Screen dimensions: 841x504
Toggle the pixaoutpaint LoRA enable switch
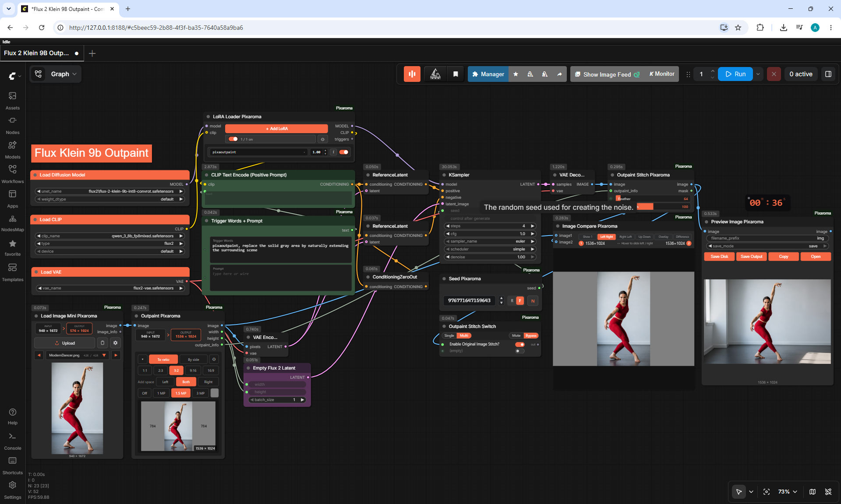click(344, 152)
